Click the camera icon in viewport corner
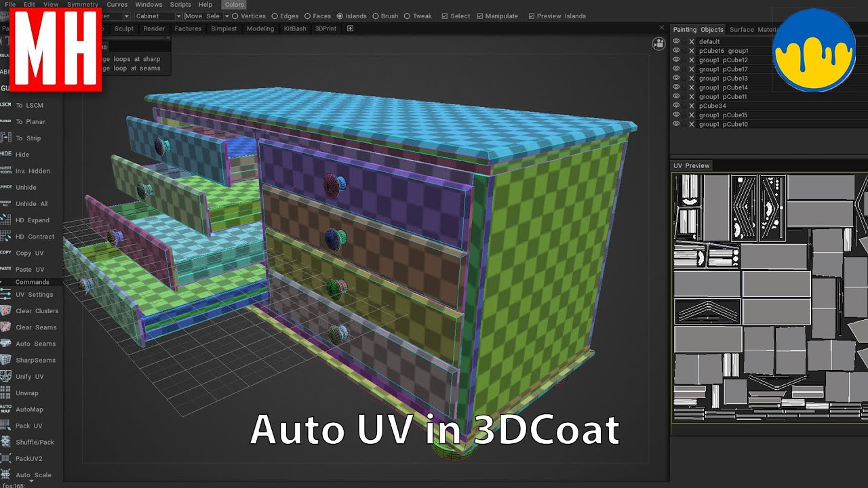 click(x=658, y=43)
